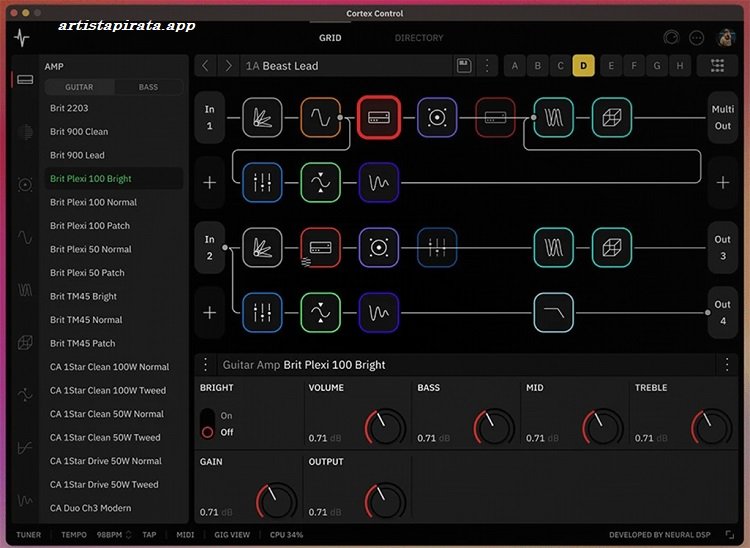This screenshot has height=548, width=750.
Task: Select the purple waveform block in row two
Action: (378, 183)
